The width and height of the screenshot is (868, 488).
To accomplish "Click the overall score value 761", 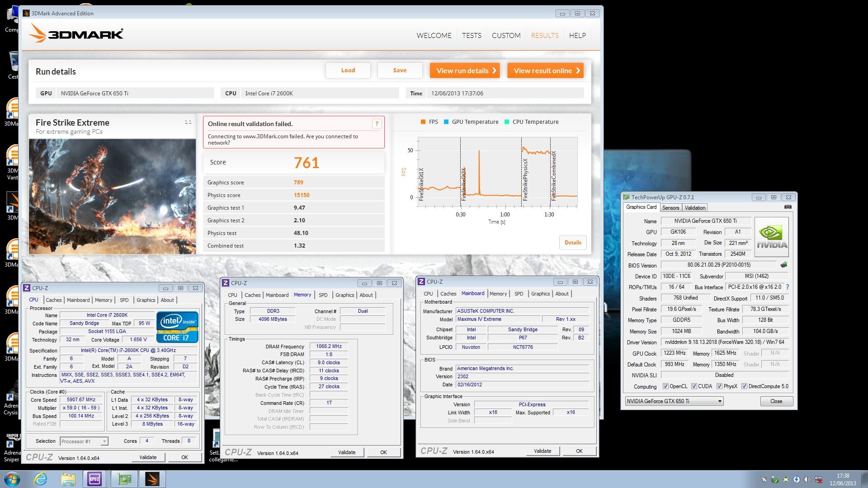I will point(307,163).
